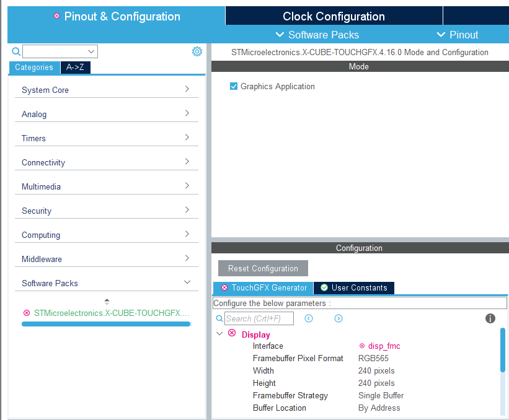
Task: Click the Interface parameter label
Action: point(268,346)
